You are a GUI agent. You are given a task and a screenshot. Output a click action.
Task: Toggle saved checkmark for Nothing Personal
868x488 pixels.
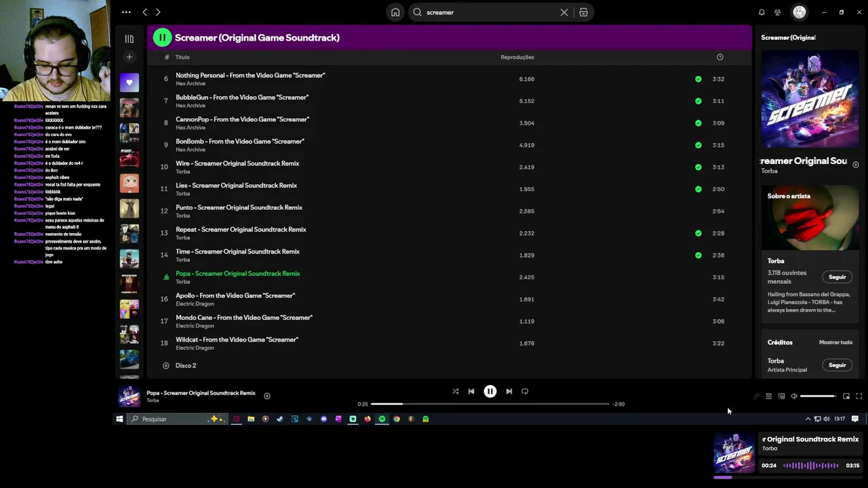pyautogui.click(x=698, y=79)
